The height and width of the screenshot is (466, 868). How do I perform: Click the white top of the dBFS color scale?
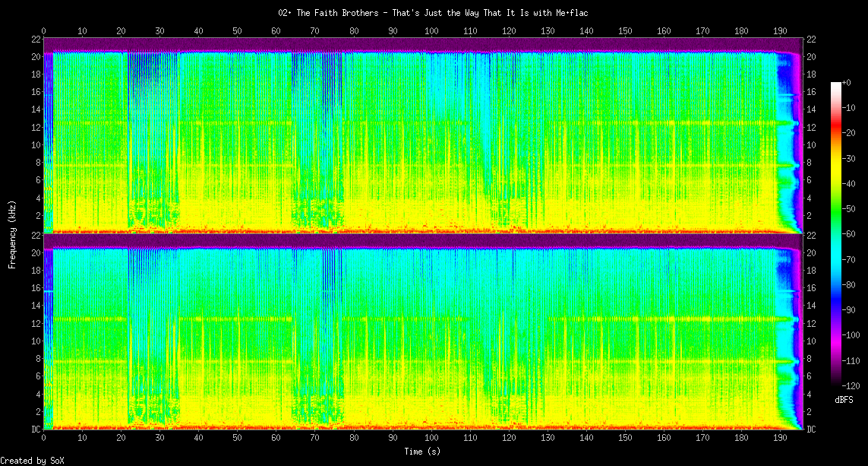pos(836,84)
